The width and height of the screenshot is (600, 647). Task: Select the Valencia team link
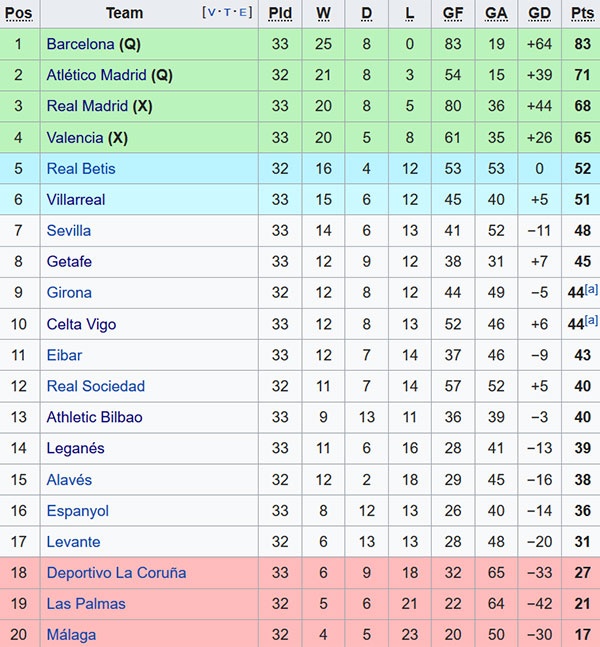point(74,137)
